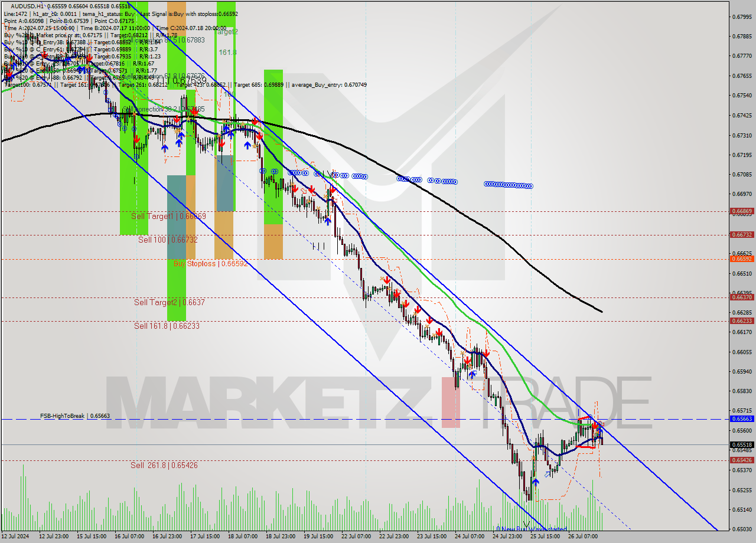Click the blue 0.65663 price tag on axis
Image resolution: width=756 pixels, height=543 pixels.
(741, 418)
